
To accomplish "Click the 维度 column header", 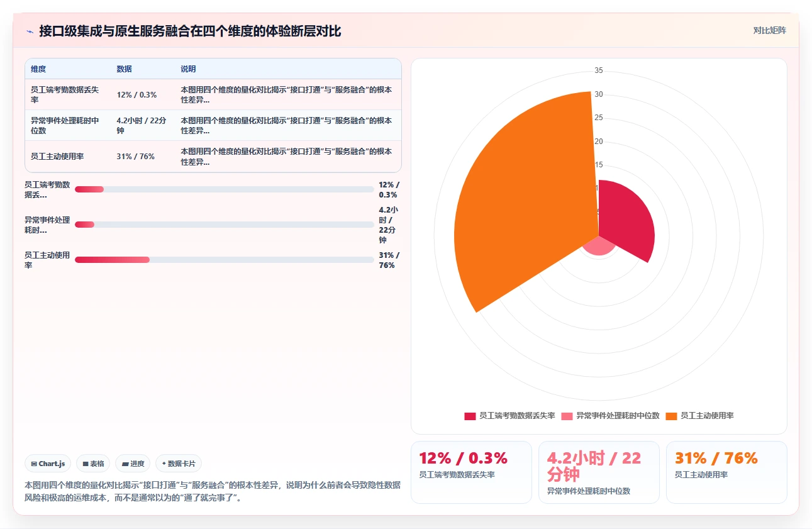I will (x=38, y=69).
